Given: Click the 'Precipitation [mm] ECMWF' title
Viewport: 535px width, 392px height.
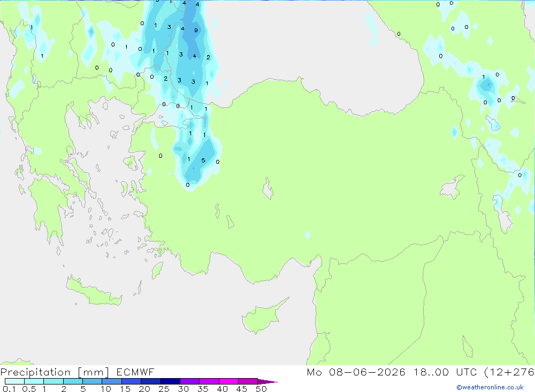Looking at the screenshot, I should (x=78, y=372).
